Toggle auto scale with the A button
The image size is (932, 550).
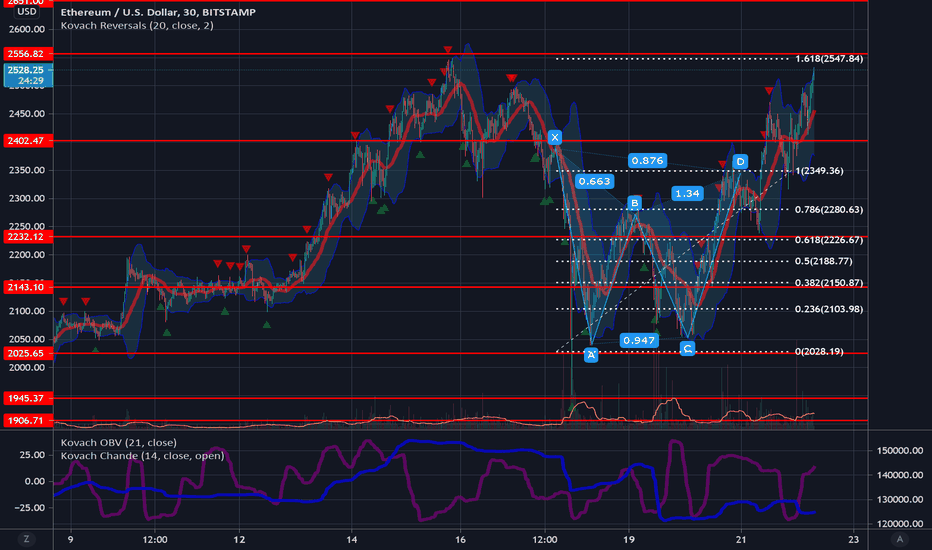899,539
